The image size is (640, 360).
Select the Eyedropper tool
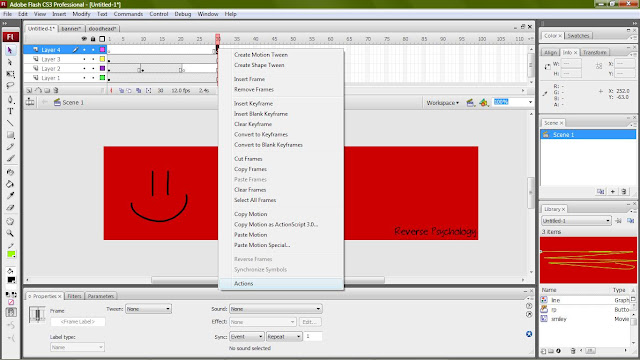10,196
